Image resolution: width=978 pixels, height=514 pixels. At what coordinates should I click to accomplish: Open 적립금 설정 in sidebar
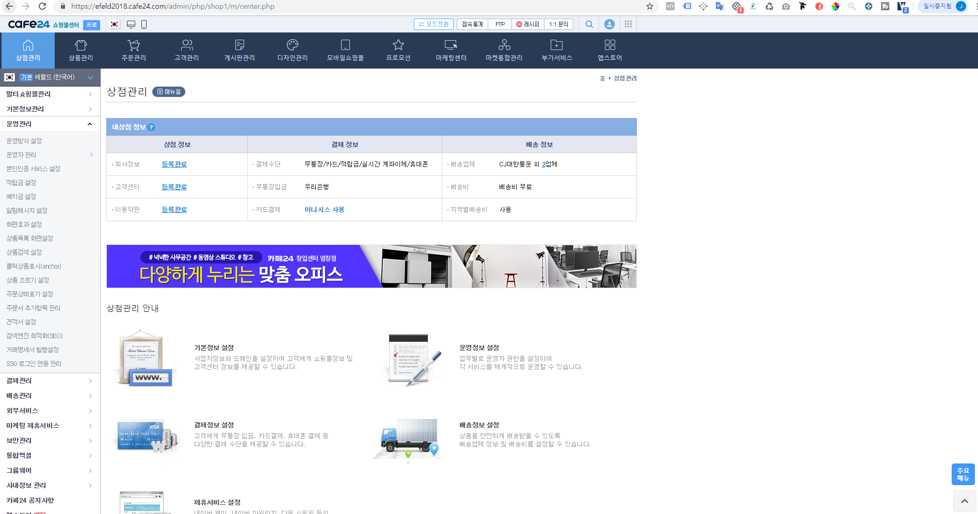point(21,183)
